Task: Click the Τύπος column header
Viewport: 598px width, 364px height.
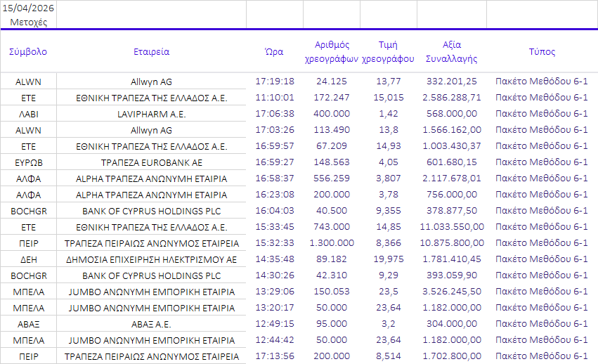Action: 542,51
